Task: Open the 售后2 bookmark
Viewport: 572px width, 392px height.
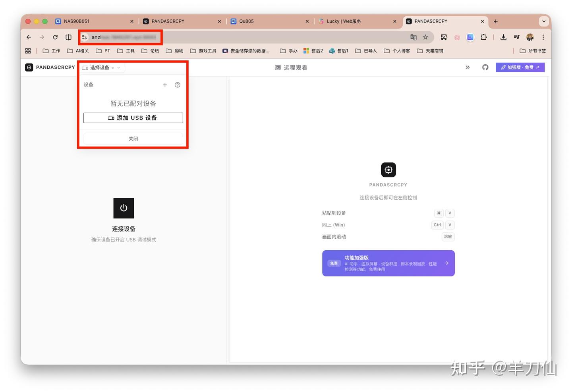Action: (313, 51)
